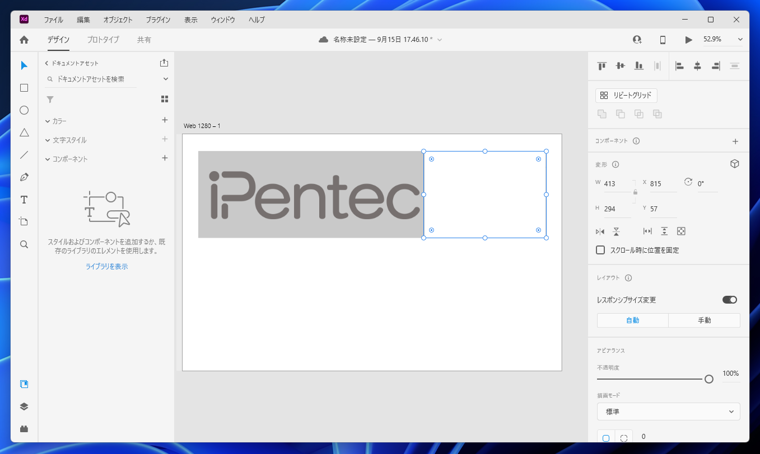Viewport: 760px width, 454px height.
Task: Open the mobile device preview icon
Action: [663, 40]
